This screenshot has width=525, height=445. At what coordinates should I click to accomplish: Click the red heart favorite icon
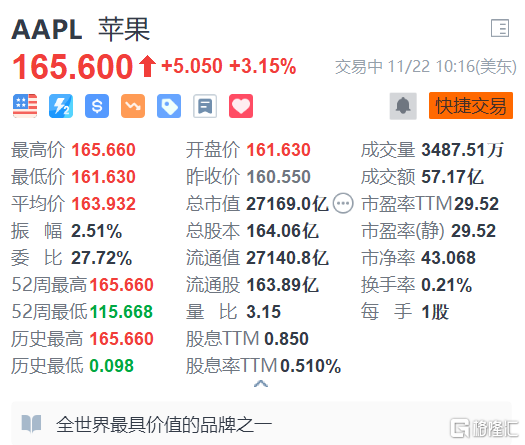[241, 106]
